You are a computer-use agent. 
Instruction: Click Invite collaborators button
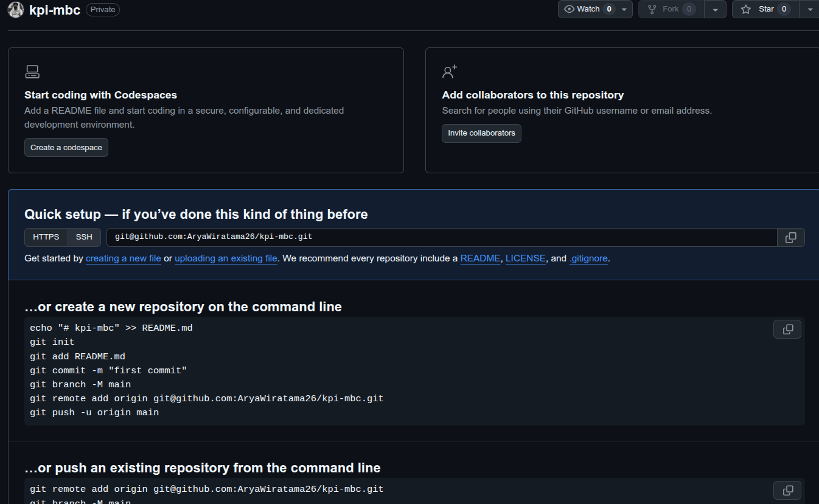[x=481, y=133]
